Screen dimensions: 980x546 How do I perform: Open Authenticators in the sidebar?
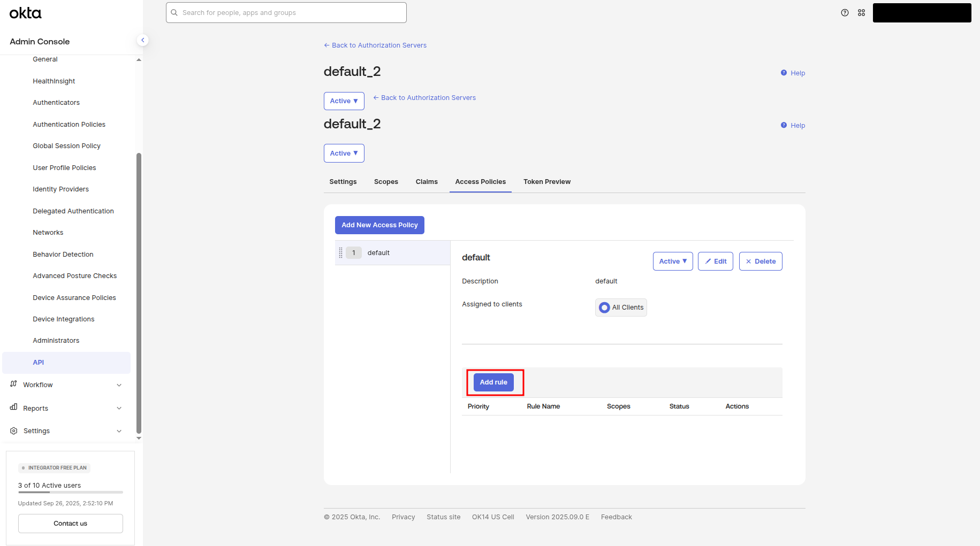56,103
